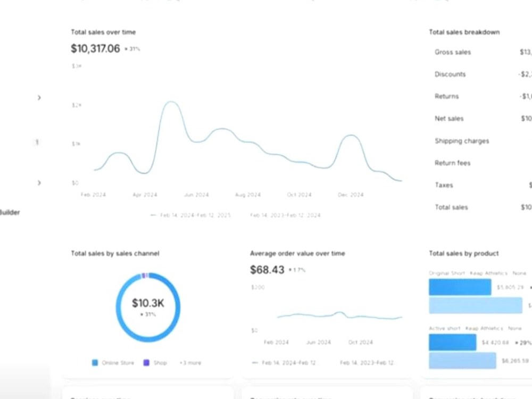Click the Active short current-period bar $4,420.68
532x399 pixels.
[452, 342]
